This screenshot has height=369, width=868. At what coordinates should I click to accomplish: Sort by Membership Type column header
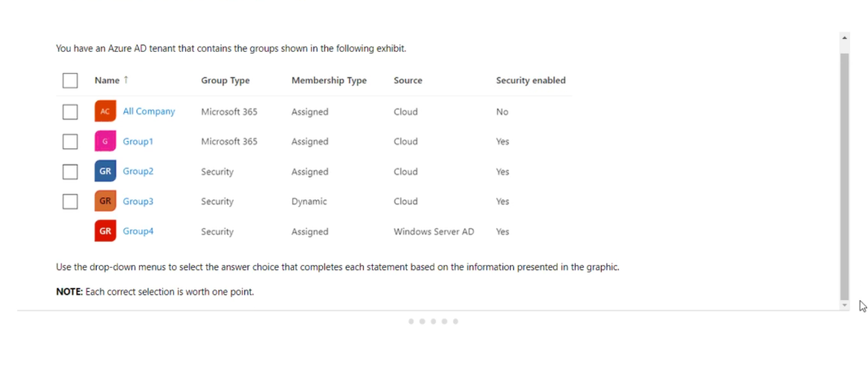329,80
